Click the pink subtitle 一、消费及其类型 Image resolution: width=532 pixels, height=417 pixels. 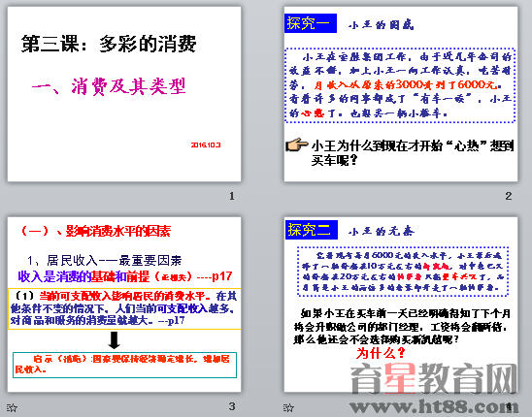click(109, 86)
